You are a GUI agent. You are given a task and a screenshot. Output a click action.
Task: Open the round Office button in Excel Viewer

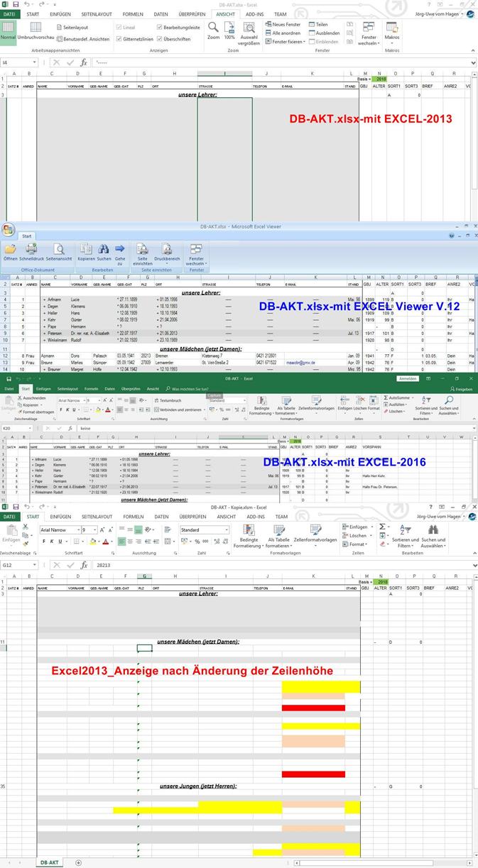pyautogui.click(x=8, y=230)
